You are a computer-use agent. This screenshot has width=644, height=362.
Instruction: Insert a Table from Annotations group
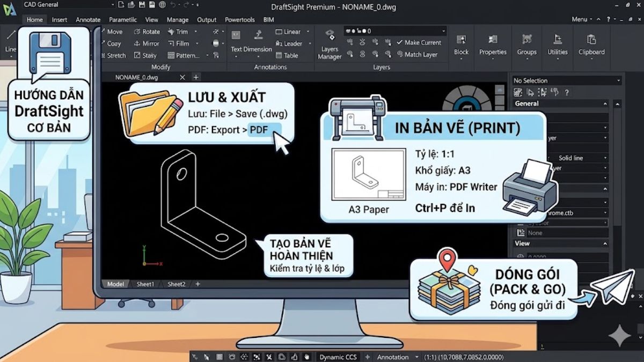[x=287, y=55]
